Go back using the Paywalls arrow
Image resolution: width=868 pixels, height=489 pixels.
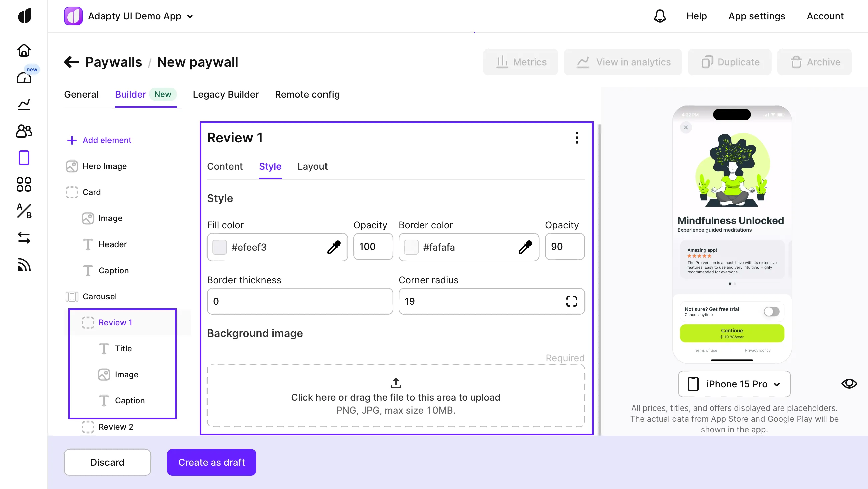click(72, 62)
